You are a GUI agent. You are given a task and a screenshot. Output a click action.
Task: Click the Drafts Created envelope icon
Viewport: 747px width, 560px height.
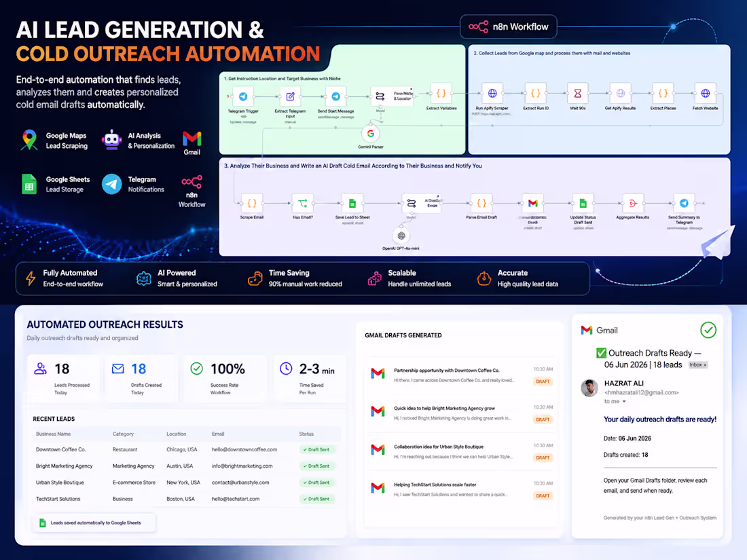tap(117, 369)
